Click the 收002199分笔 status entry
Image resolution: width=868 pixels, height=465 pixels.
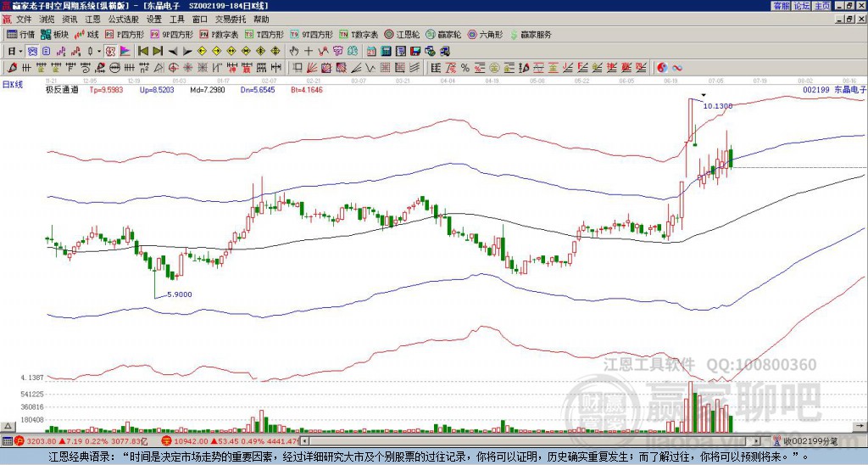[806, 441]
